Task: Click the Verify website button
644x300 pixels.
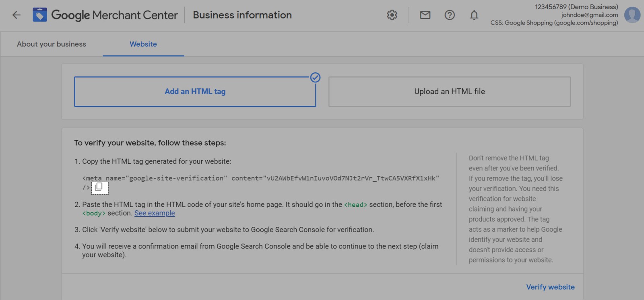Action: pyautogui.click(x=550, y=287)
